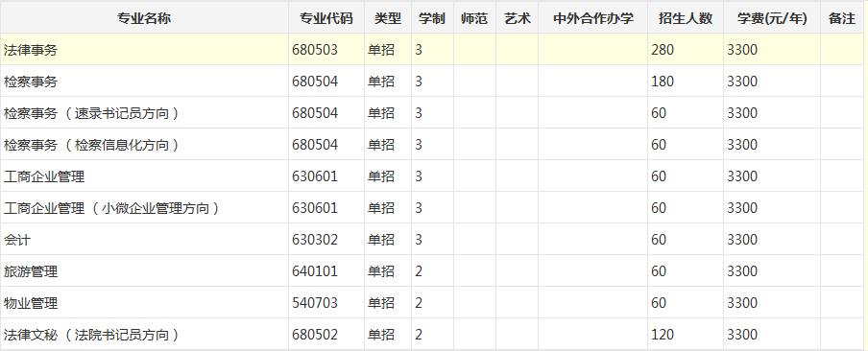Click the 学费(元/年) column header

(x=772, y=18)
